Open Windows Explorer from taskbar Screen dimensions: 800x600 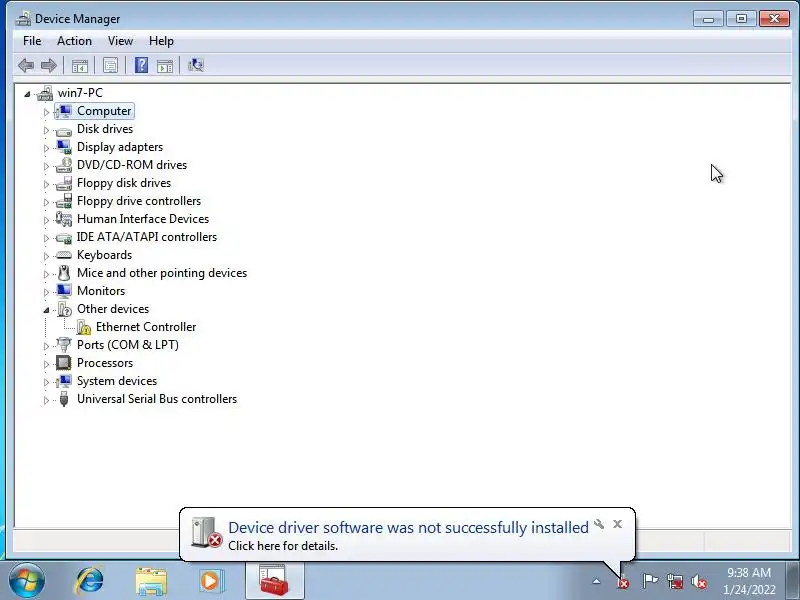coord(151,581)
